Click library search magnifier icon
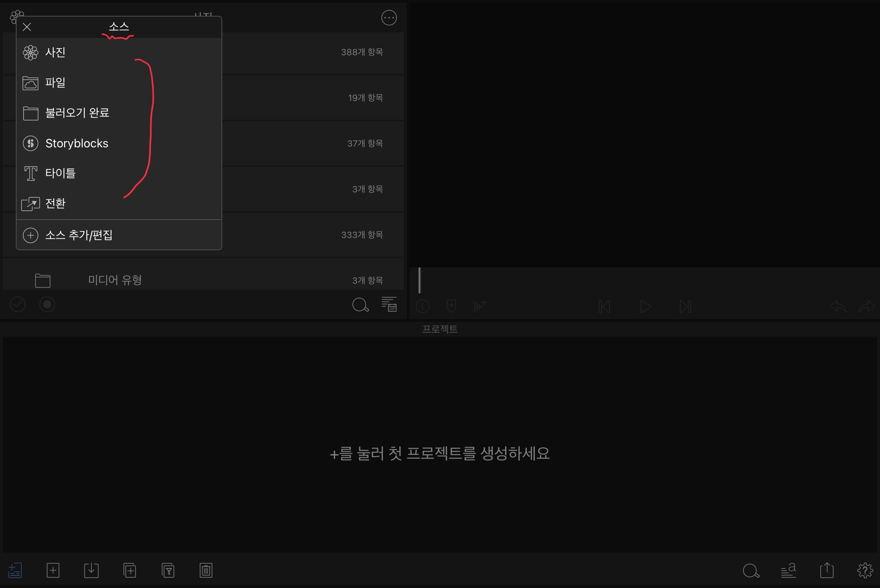880x588 pixels. pyautogui.click(x=360, y=305)
